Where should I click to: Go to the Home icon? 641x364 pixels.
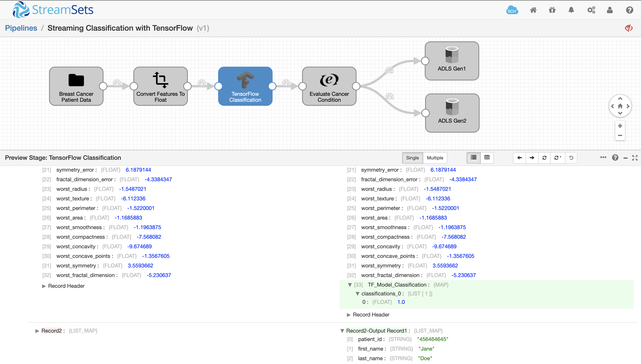pyautogui.click(x=533, y=10)
